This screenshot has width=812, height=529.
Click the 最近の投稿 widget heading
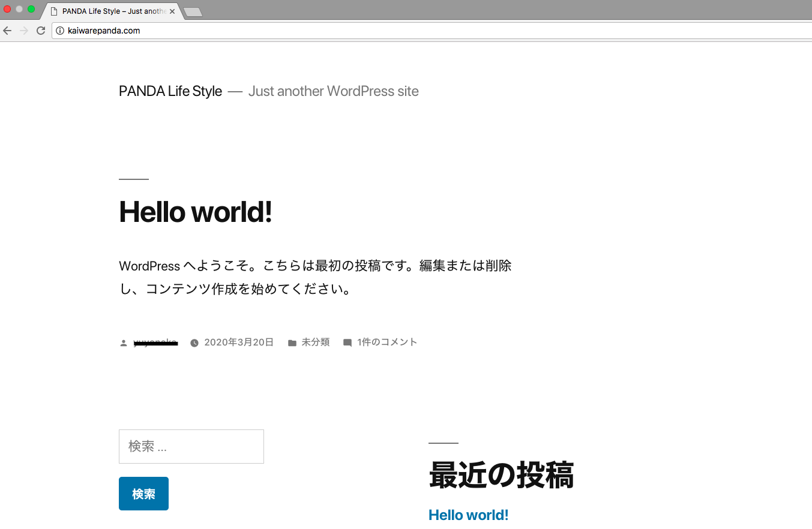point(501,474)
